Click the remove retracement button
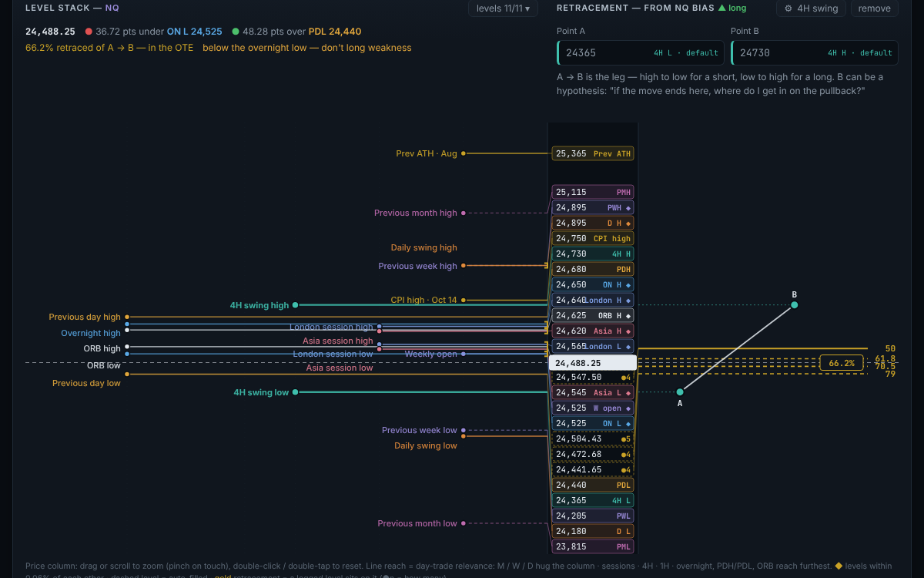924x578 pixels. coord(874,8)
